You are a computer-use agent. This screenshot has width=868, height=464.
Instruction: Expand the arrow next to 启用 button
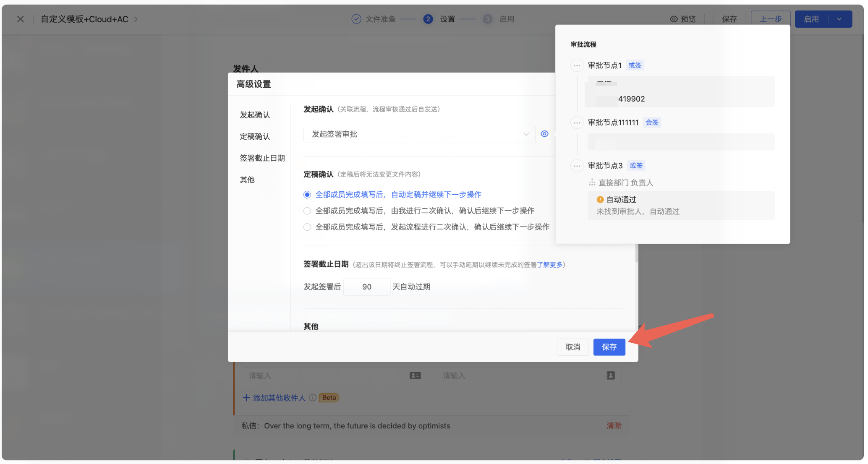pos(839,19)
